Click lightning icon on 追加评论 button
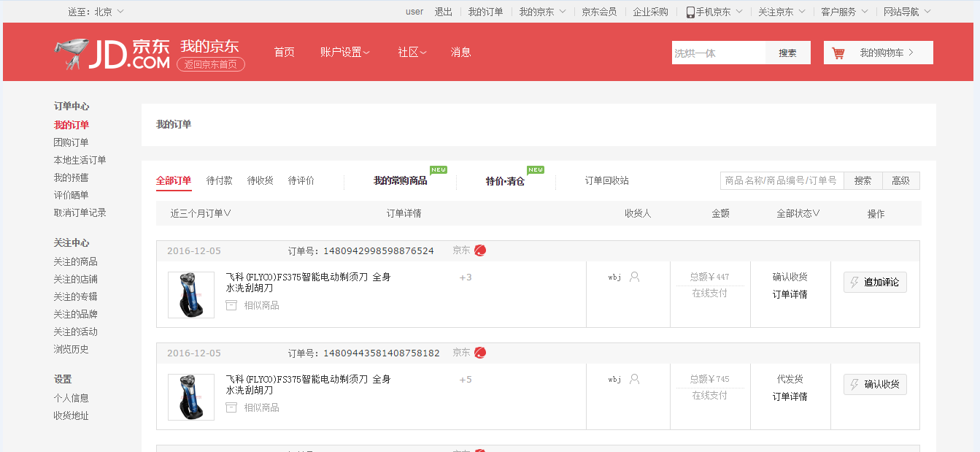Image resolution: width=980 pixels, height=452 pixels. coord(854,282)
